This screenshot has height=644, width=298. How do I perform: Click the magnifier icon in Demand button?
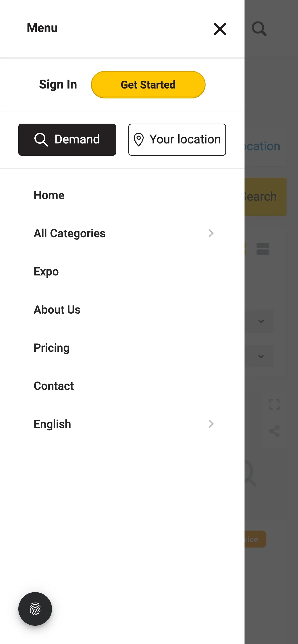41,140
